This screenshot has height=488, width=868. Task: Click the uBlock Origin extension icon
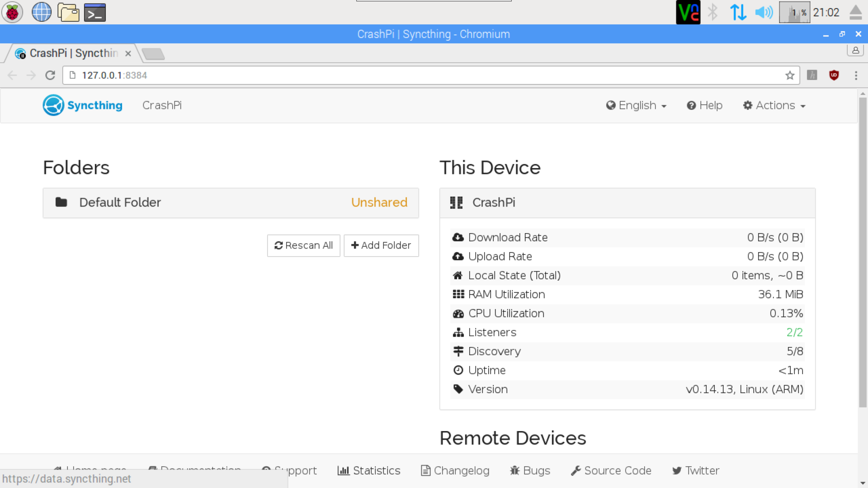pos(834,75)
